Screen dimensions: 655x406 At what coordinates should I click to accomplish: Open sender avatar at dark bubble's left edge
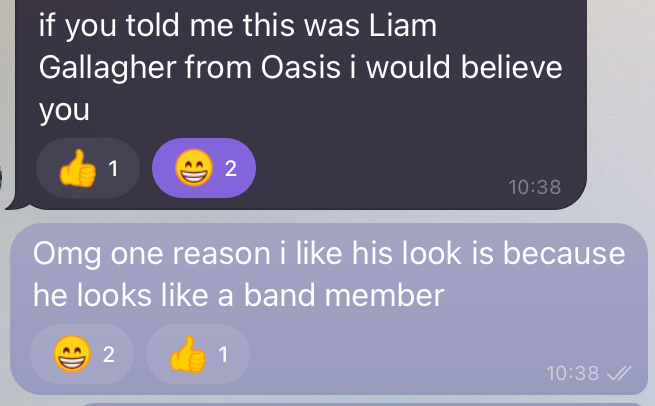pos(1,178)
